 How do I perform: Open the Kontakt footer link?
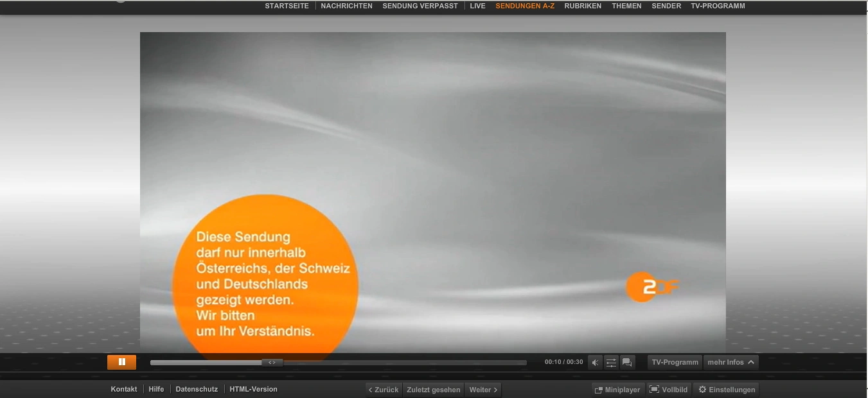coord(124,390)
